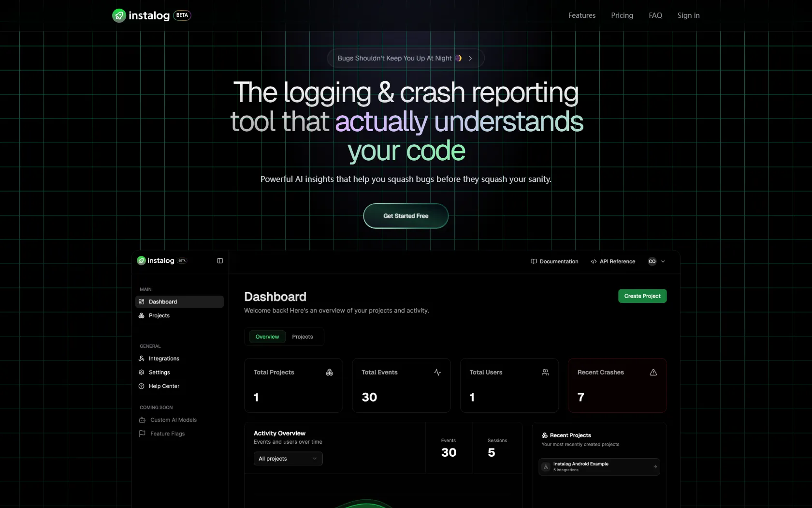The image size is (812, 508).
Task: Click the Projects boxes icon in sidebar
Action: click(x=142, y=315)
